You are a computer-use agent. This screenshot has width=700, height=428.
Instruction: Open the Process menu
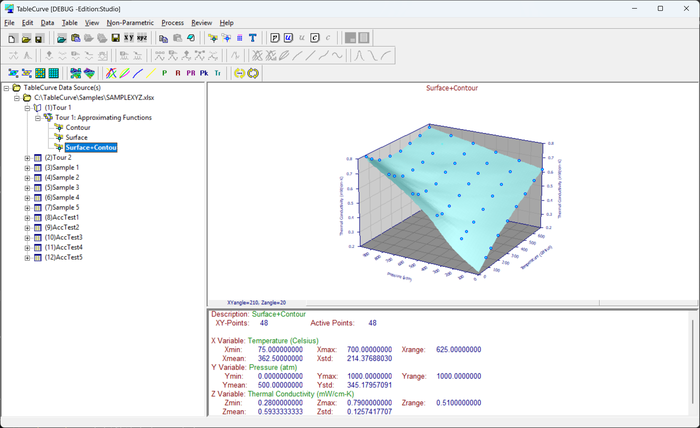[173, 23]
